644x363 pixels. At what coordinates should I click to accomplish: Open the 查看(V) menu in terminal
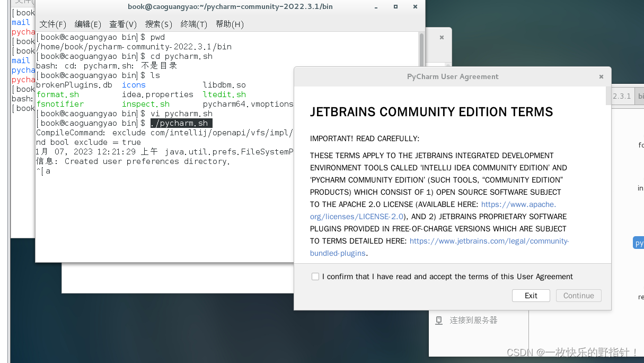123,24
